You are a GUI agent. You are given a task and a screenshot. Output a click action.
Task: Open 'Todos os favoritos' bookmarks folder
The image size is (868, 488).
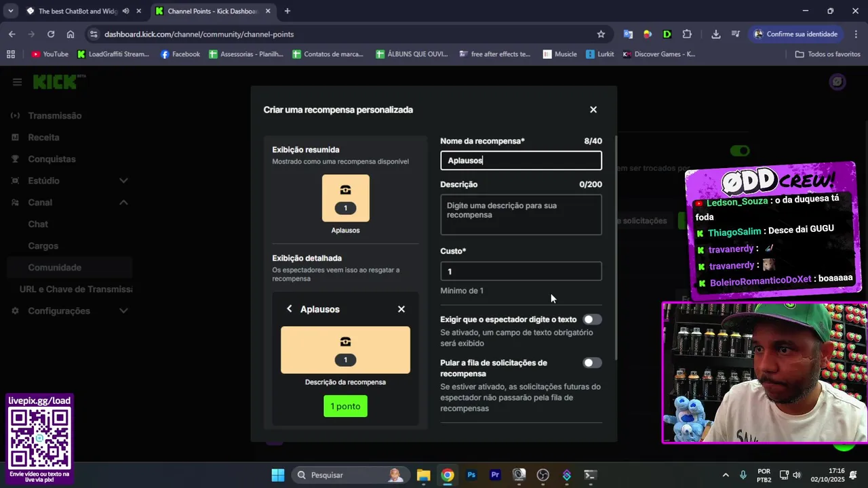coord(827,54)
